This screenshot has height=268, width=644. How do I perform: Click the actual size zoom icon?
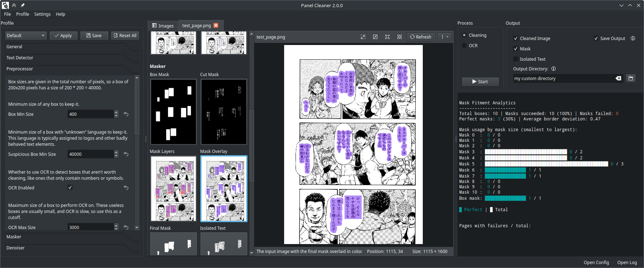pyautogui.click(x=387, y=37)
